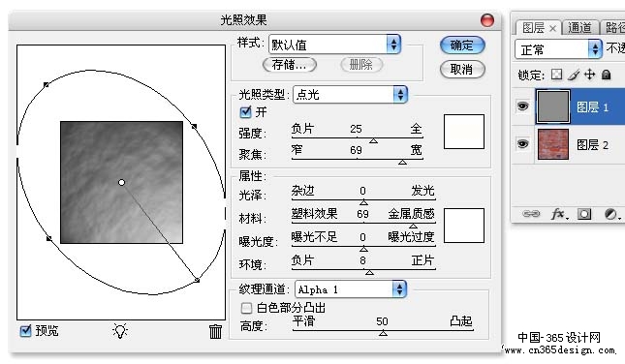Click the 确定 OK button

[462, 45]
